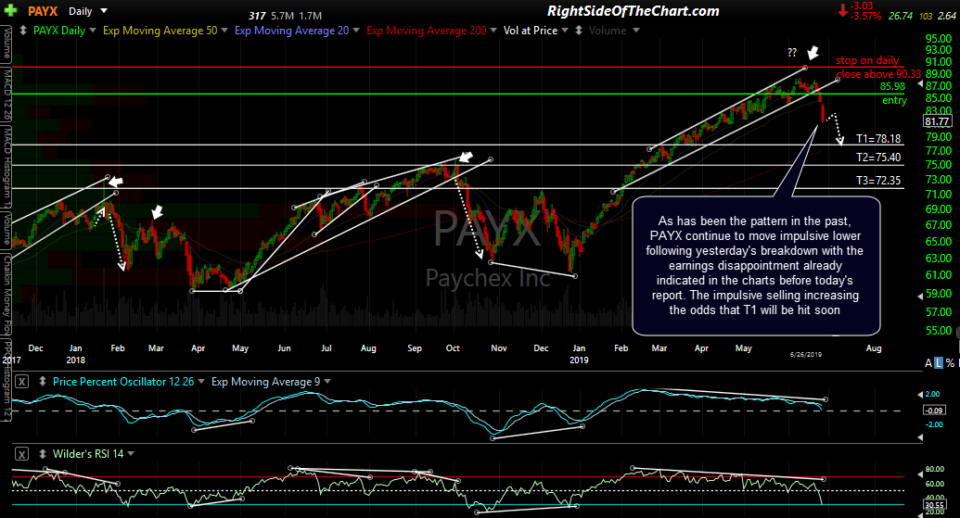Toggle the A auto-scale button

[x=929, y=363]
